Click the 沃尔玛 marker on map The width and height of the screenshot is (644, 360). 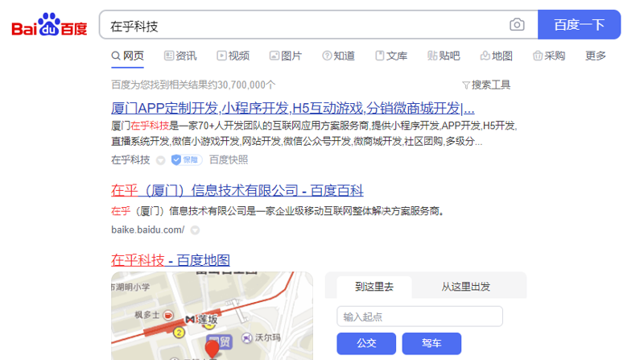[246, 337]
